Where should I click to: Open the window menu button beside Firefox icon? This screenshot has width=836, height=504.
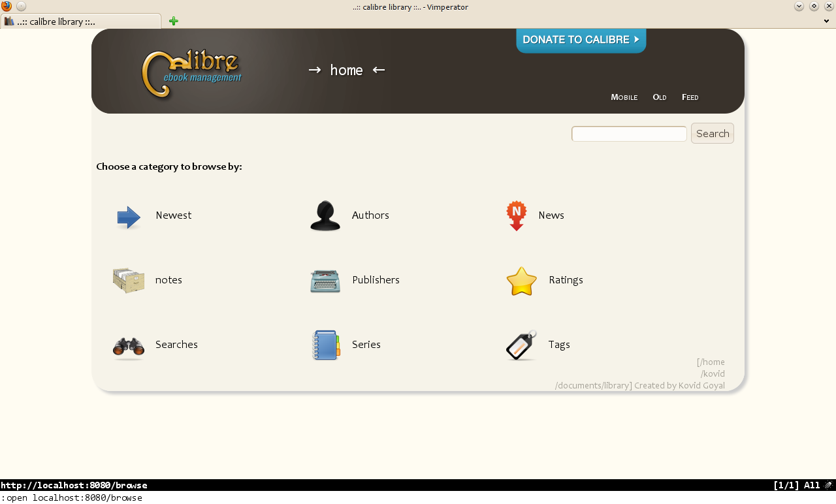point(21,7)
